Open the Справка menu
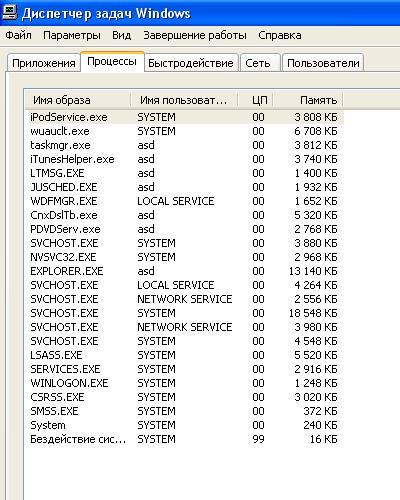This screenshot has width=400, height=500. click(280, 35)
